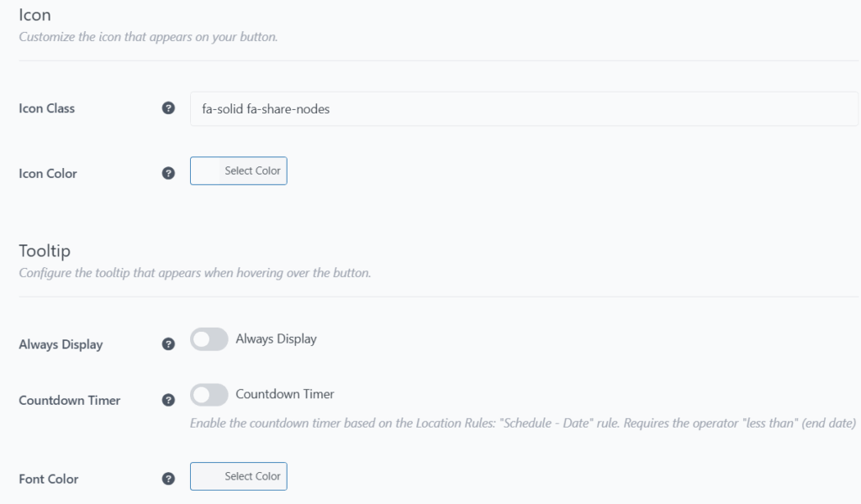Click the bold Icon Class field label
The image size is (861, 504).
coord(47,108)
